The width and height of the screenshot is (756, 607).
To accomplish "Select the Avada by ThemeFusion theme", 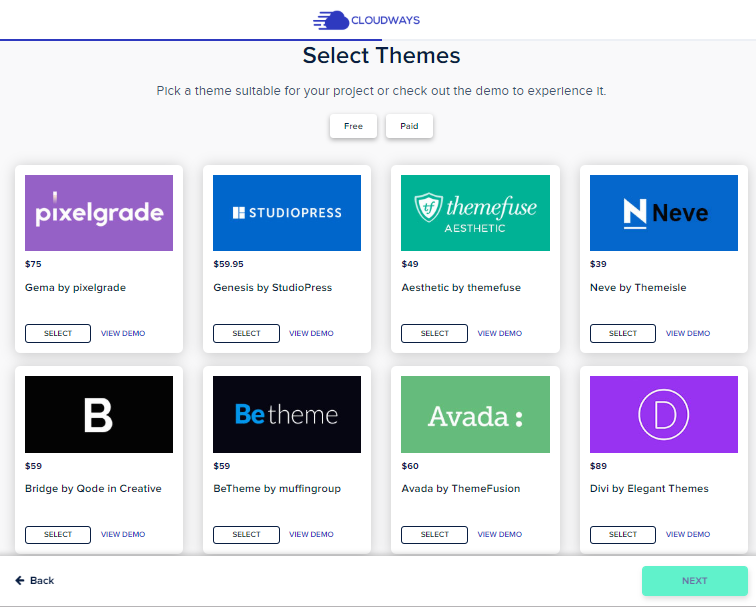I will 434,535.
